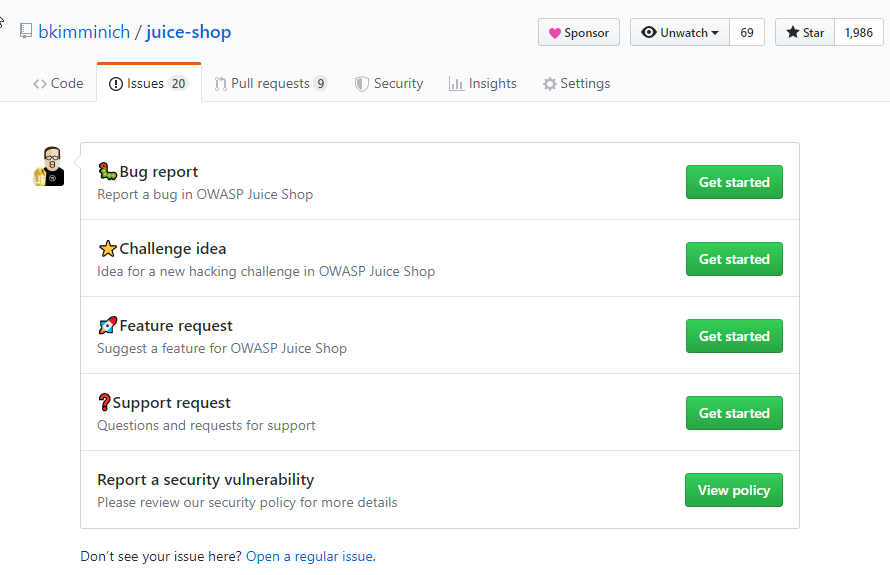
Task: Go to the Security tab
Action: pos(389,83)
